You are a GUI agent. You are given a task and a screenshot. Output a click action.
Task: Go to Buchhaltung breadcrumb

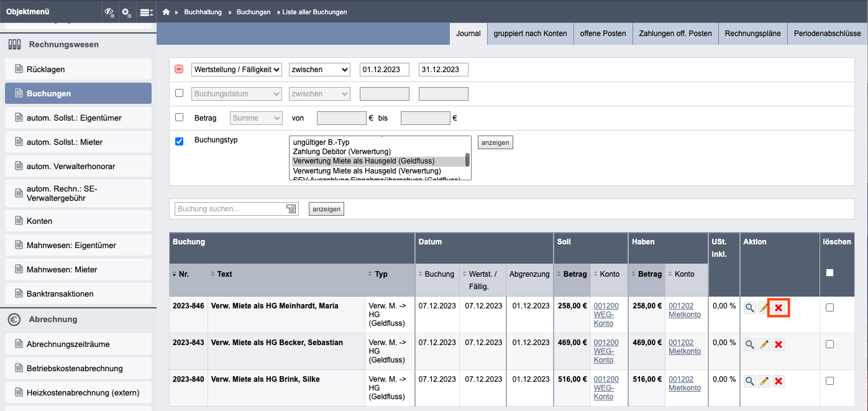pos(203,12)
